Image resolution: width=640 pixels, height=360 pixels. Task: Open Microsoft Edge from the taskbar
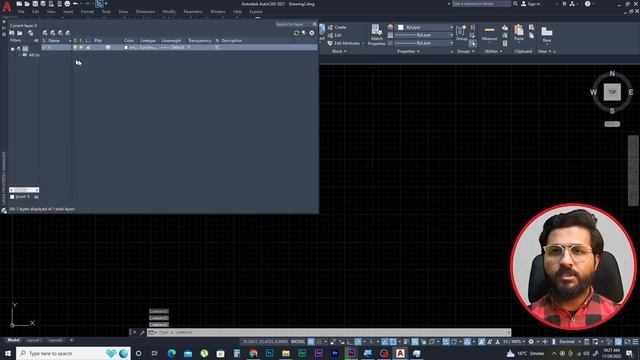click(x=171, y=353)
